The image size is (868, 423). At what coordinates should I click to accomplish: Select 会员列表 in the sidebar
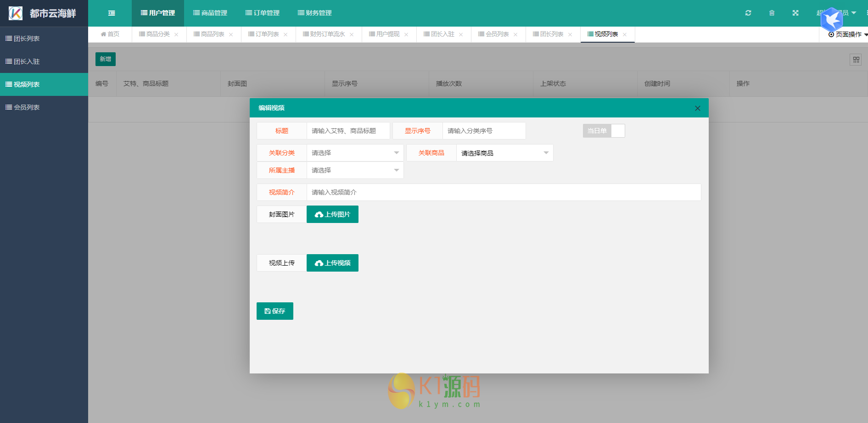point(27,107)
